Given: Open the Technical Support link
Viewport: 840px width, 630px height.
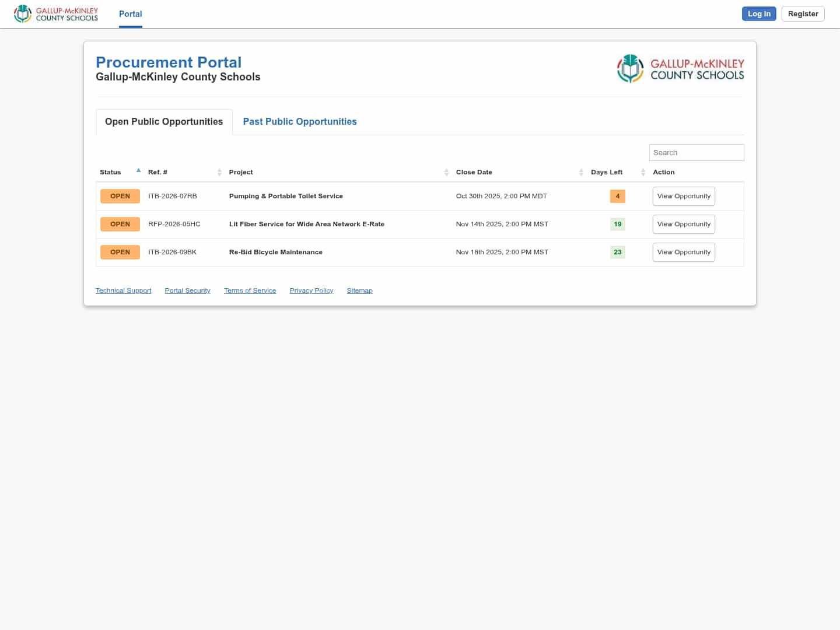Looking at the screenshot, I should coord(123,290).
